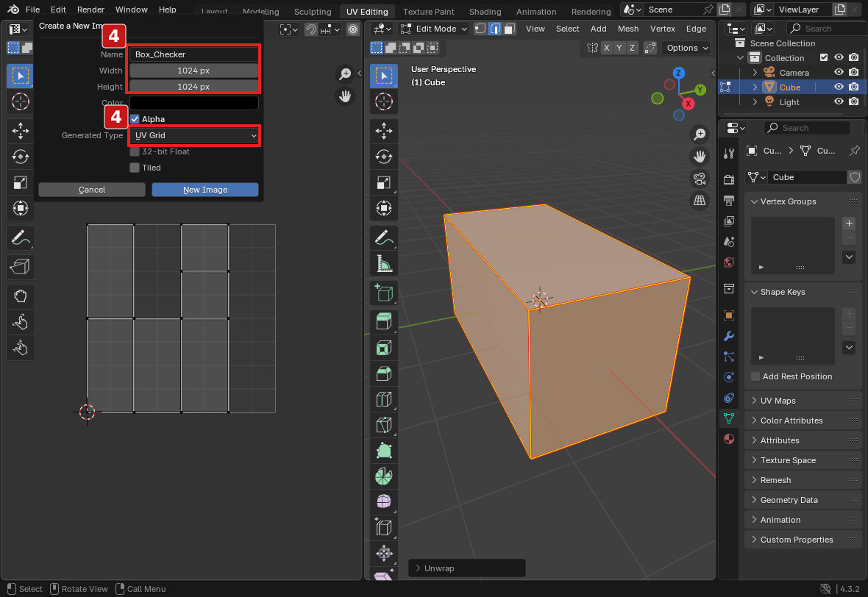Select the Smooth tool
The image size is (868, 597).
click(x=384, y=502)
